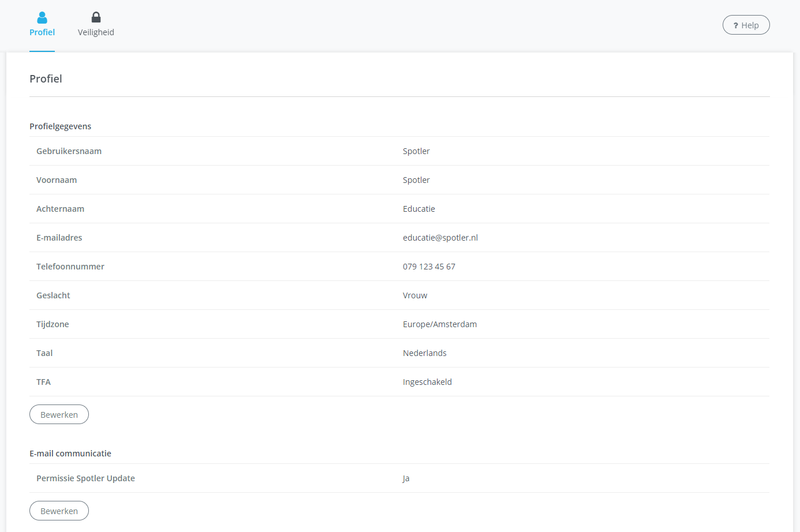Click the Voornaam value Spotler
The width and height of the screenshot is (800, 532).
coord(416,180)
